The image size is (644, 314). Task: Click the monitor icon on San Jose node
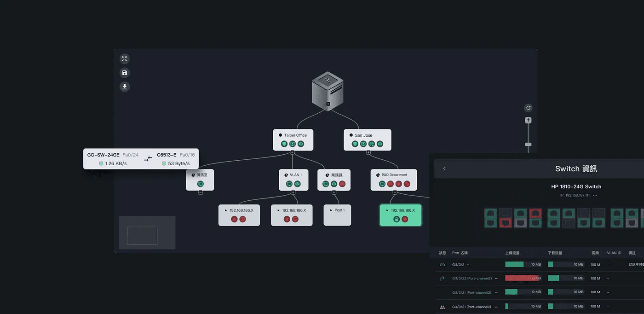pyautogui.click(x=363, y=144)
